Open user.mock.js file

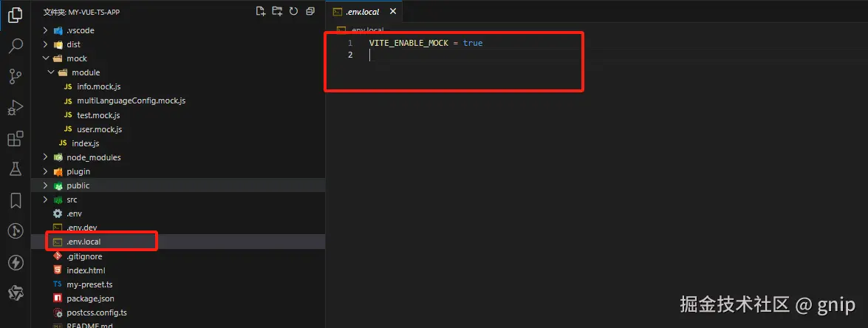[178, 129]
